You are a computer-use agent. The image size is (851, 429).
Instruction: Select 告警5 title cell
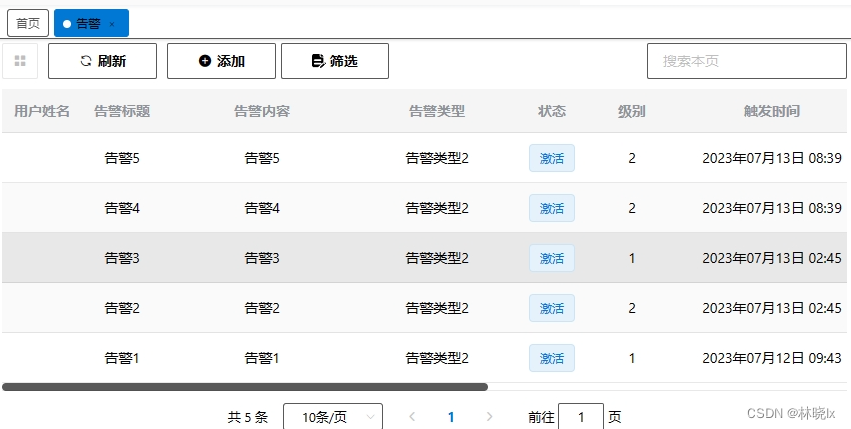tap(122, 158)
